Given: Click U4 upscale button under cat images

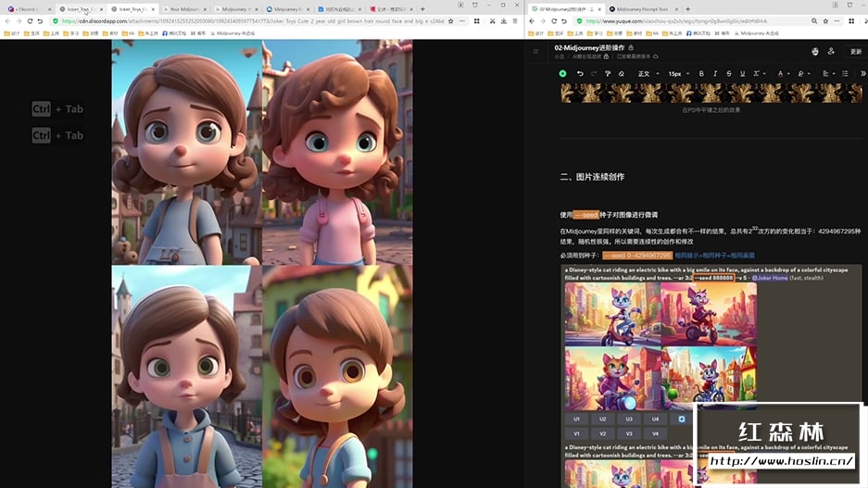Looking at the screenshot, I should pyautogui.click(x=655, y=419).
